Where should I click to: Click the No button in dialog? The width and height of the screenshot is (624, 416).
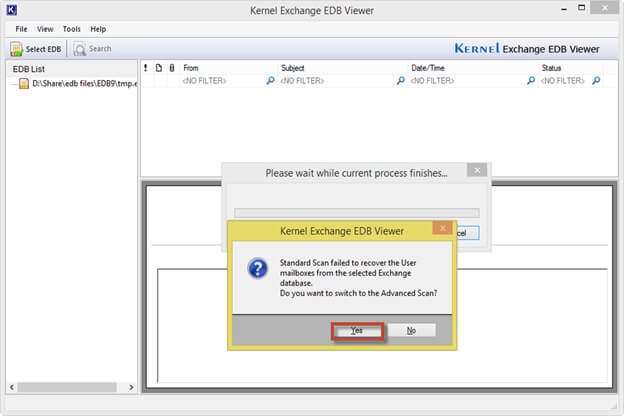(x=411, y=330)
